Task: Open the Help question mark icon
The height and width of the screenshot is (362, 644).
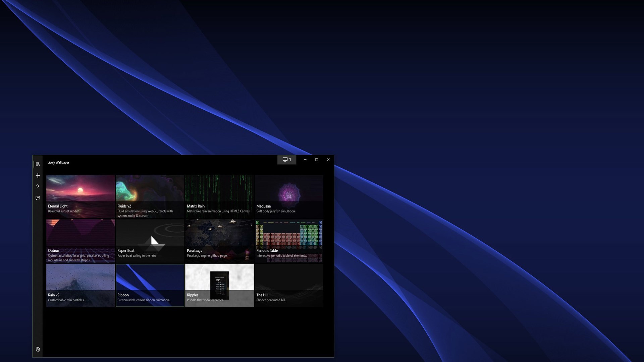Action: click(38, 187)
